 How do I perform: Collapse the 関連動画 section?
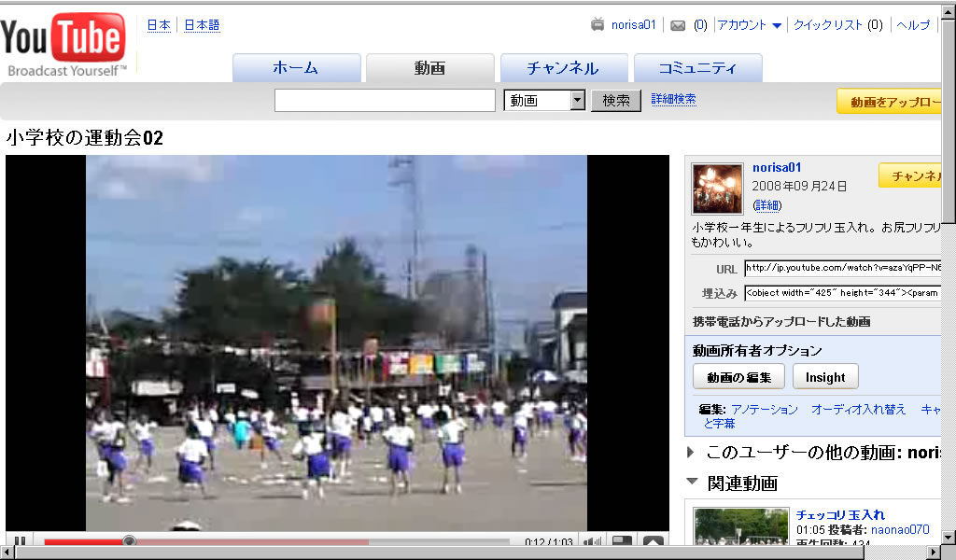coord(692,482)
